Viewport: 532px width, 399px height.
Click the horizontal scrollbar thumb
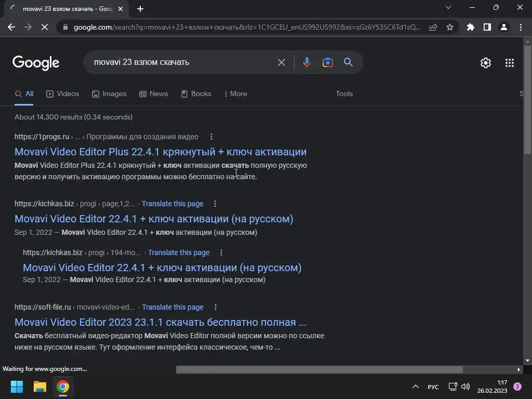pyautogui.click(x=320, y=369)
